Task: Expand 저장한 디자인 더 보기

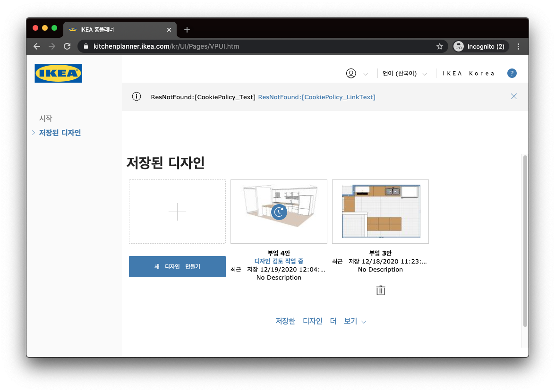Action: [321, 321]
